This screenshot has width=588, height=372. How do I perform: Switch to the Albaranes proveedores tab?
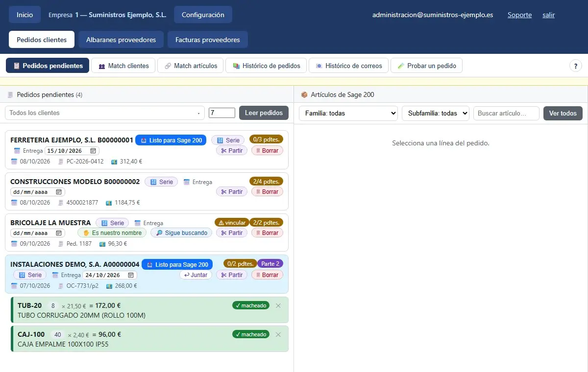pyautogui.click(x=121, y=40)
